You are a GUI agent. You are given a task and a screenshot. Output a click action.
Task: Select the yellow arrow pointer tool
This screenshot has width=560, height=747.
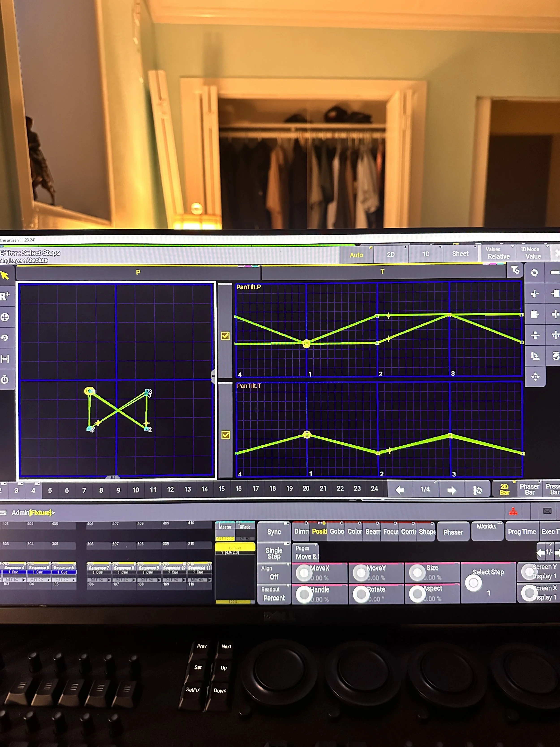pyautogui.click(x=5, y=276)
